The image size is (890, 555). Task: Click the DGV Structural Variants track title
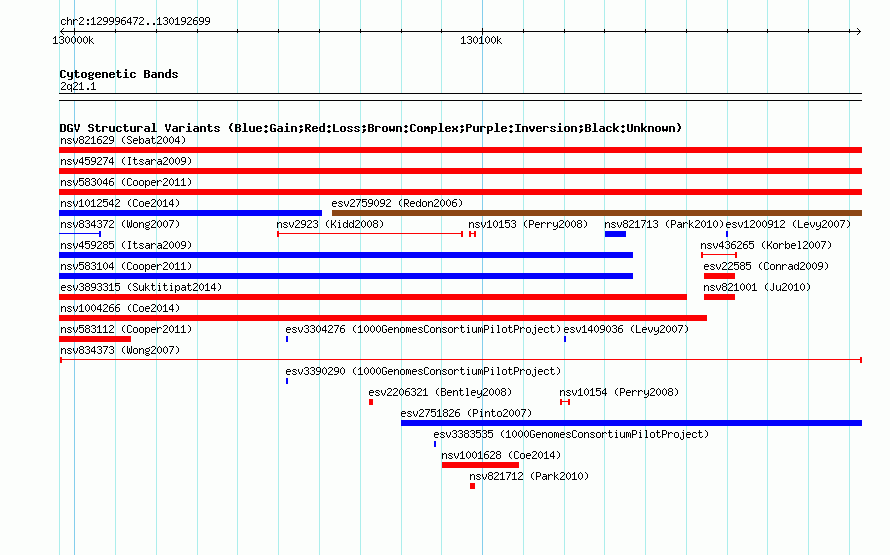pyautogui.click(x=371, y=128)
